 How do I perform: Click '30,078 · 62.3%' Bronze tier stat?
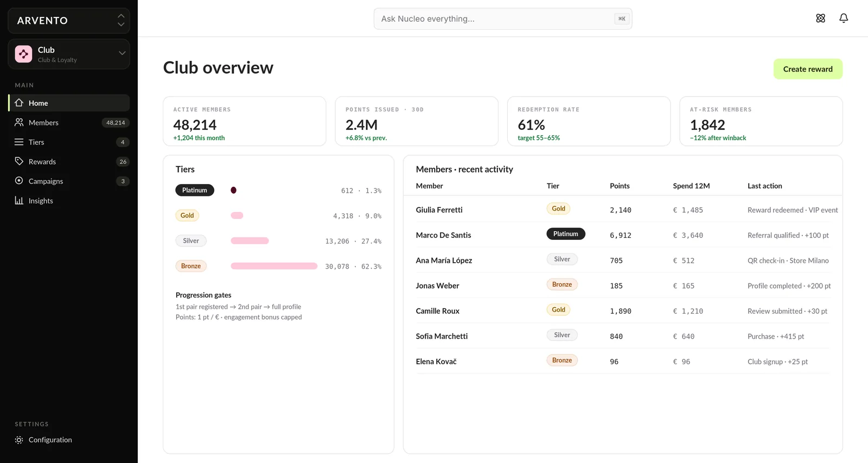(353, 267)
